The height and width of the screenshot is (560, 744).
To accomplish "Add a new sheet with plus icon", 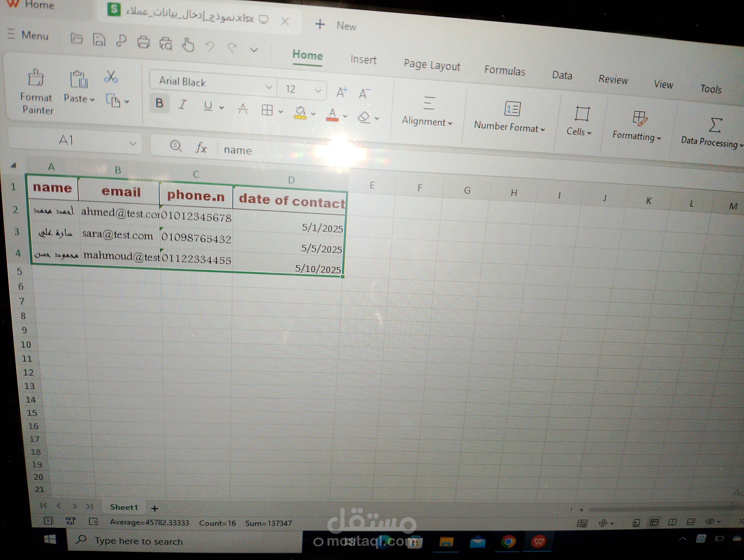I will 155,508.
